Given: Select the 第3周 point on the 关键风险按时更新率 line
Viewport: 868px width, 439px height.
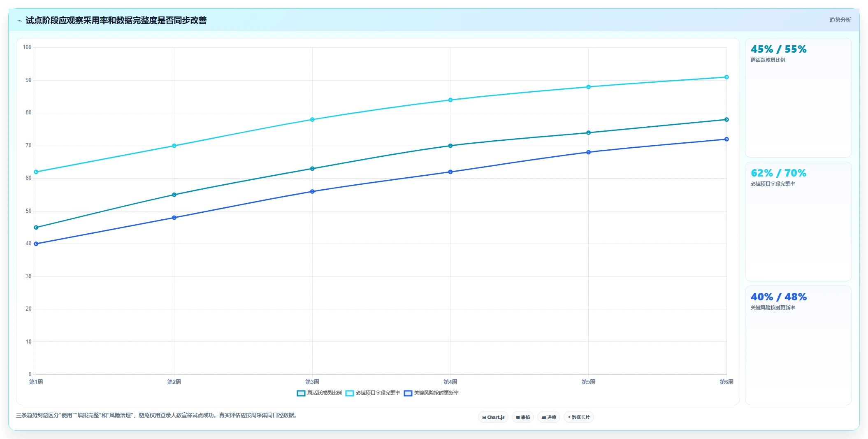Looking at the screenshot, I should coord(312,192).
